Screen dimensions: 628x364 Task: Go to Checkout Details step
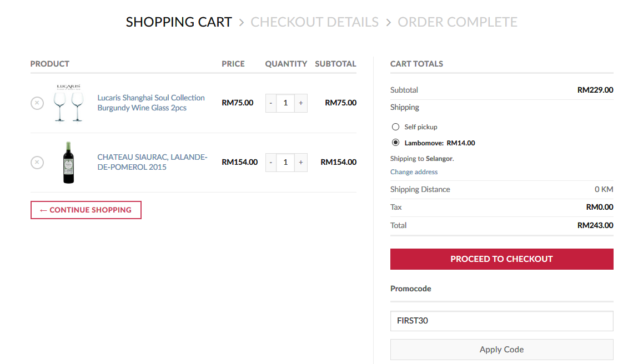(314, 22)
